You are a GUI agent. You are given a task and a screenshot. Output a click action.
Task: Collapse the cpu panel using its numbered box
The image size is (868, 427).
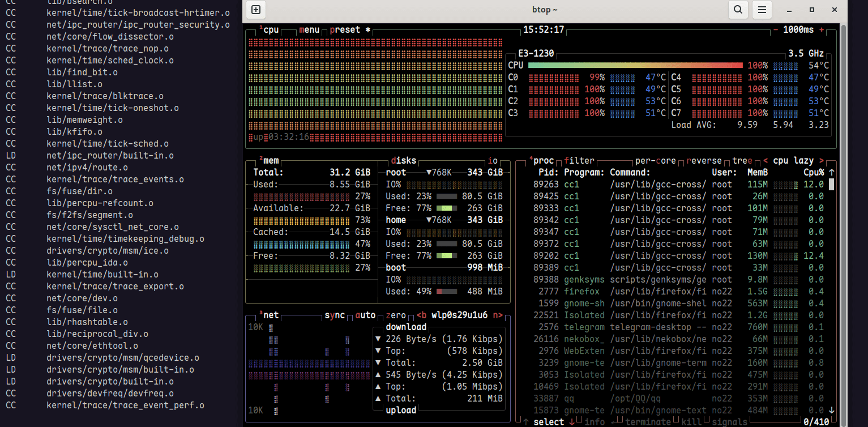(x=260, y=26)
